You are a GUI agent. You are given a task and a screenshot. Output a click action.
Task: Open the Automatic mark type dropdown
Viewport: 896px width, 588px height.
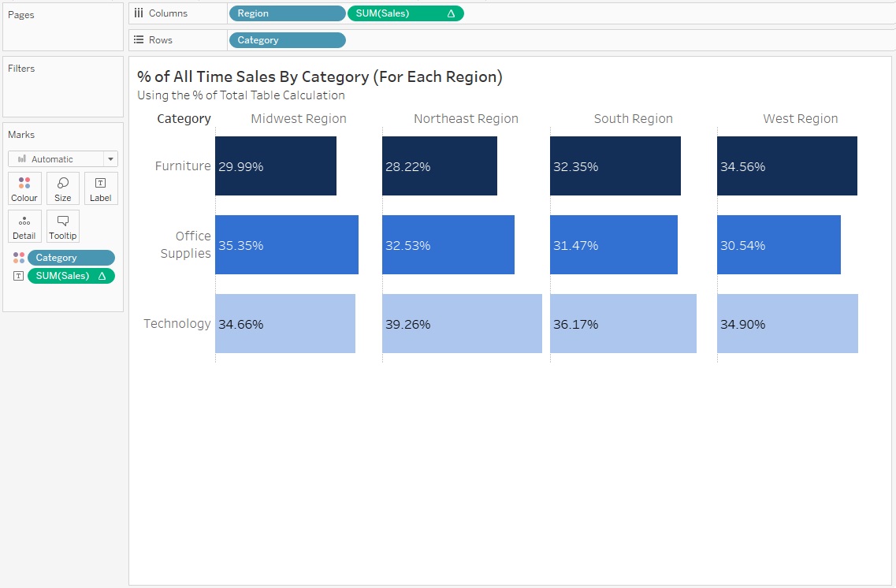point(57,159)
